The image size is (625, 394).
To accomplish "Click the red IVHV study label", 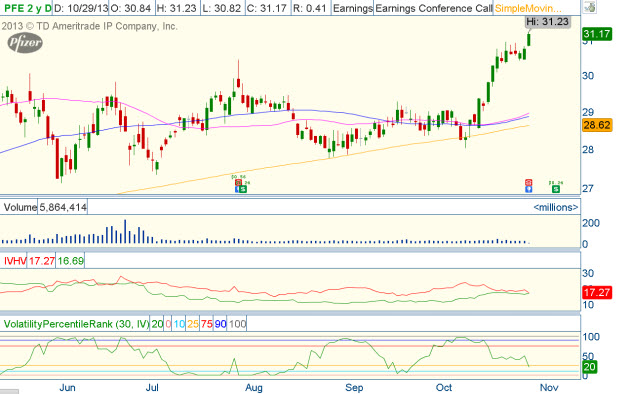I will click(x=15, y=261).
